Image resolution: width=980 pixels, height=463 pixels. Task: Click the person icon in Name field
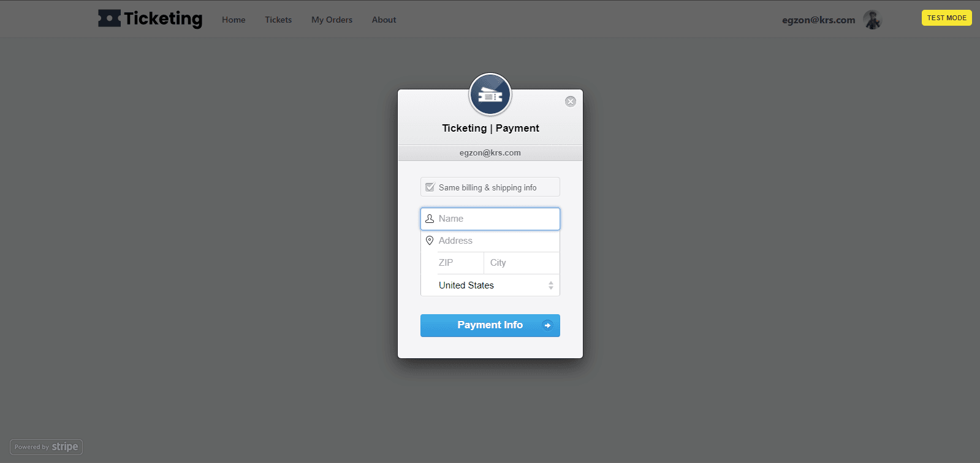[x=430, y=219]
